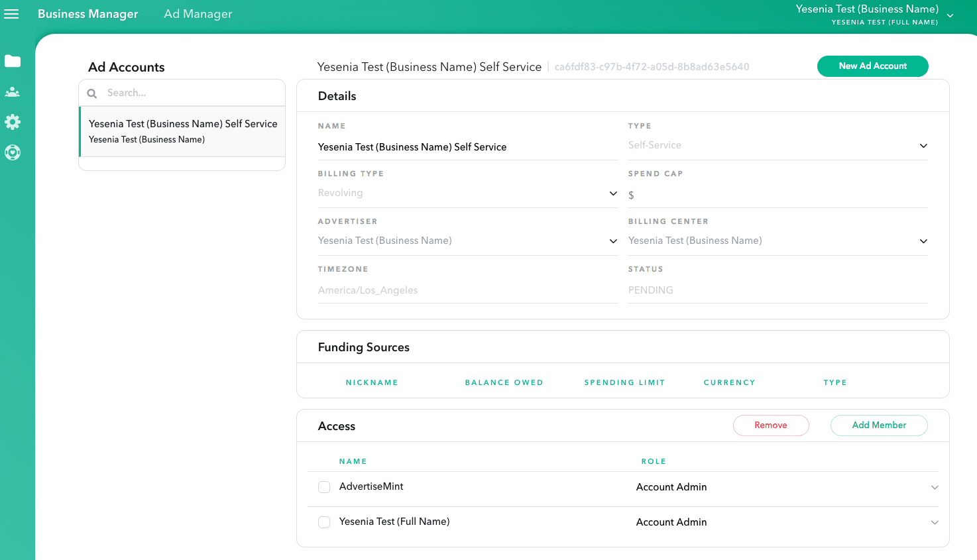Click the Remove button
The height and width of the screenshot is (560, 977).
[x=771, y=425]
